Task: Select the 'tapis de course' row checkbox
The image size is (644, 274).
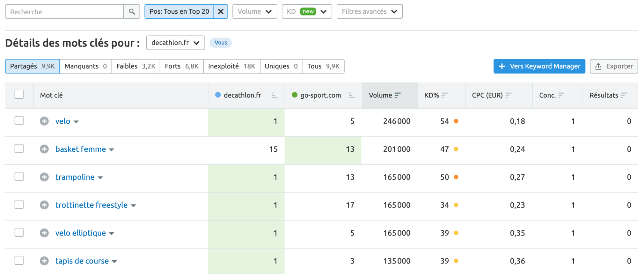Action: click(19, 261)
